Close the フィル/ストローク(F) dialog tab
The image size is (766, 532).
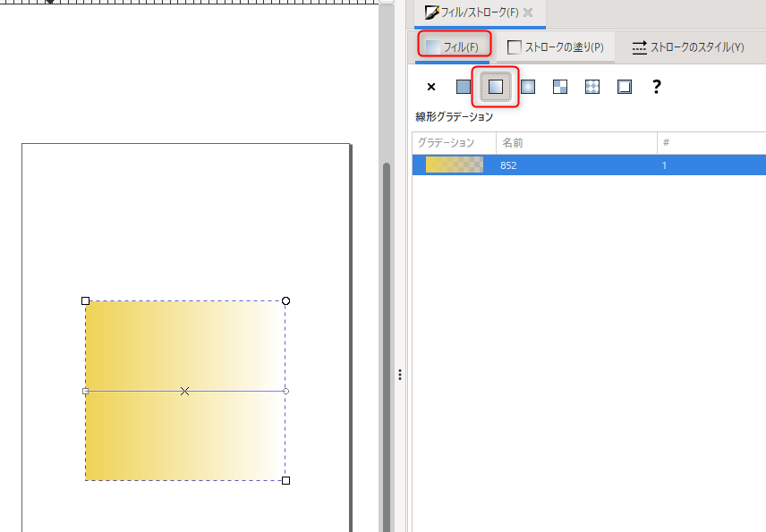tap(528, 13)
